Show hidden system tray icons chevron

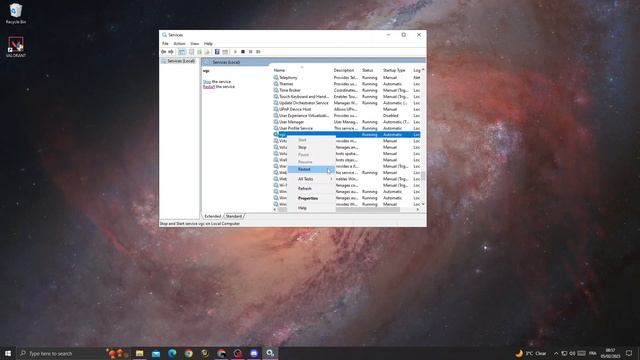[556, 353]
